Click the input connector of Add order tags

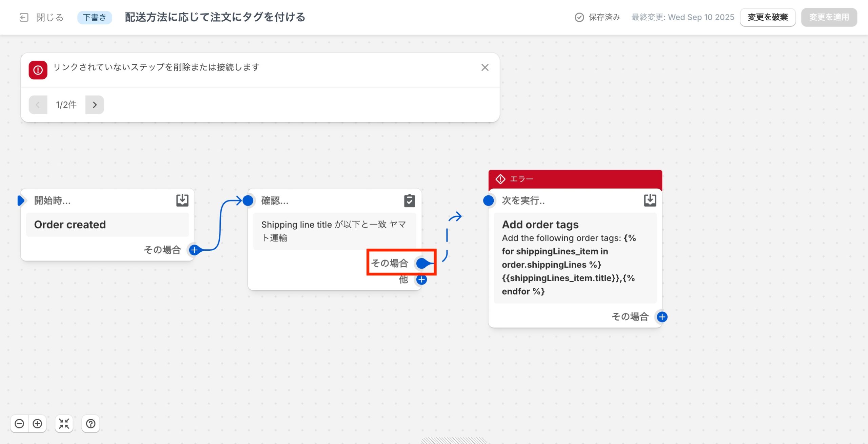[488, 200]
